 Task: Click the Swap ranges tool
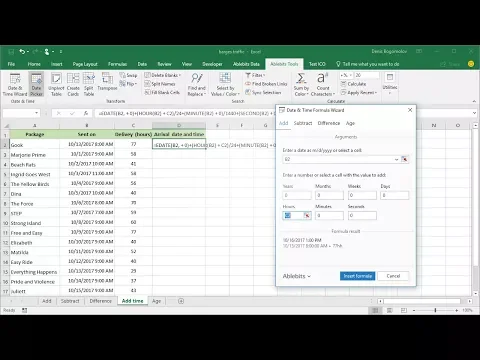click(x=128, y=75)
